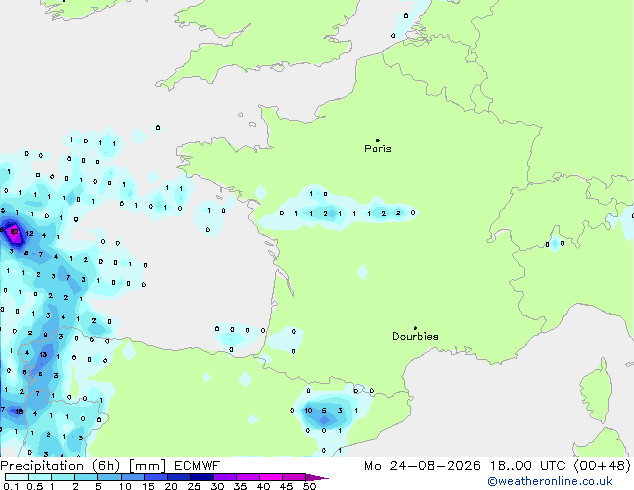Click the weatheronline.co.uk copyright link
Screen dimensions: 634x490
[x=550, y=481]
